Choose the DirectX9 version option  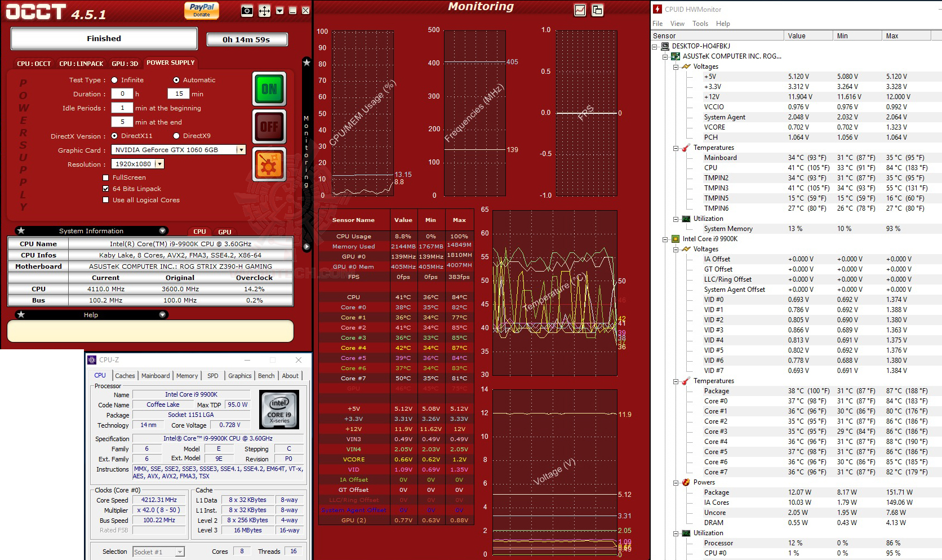176,136
